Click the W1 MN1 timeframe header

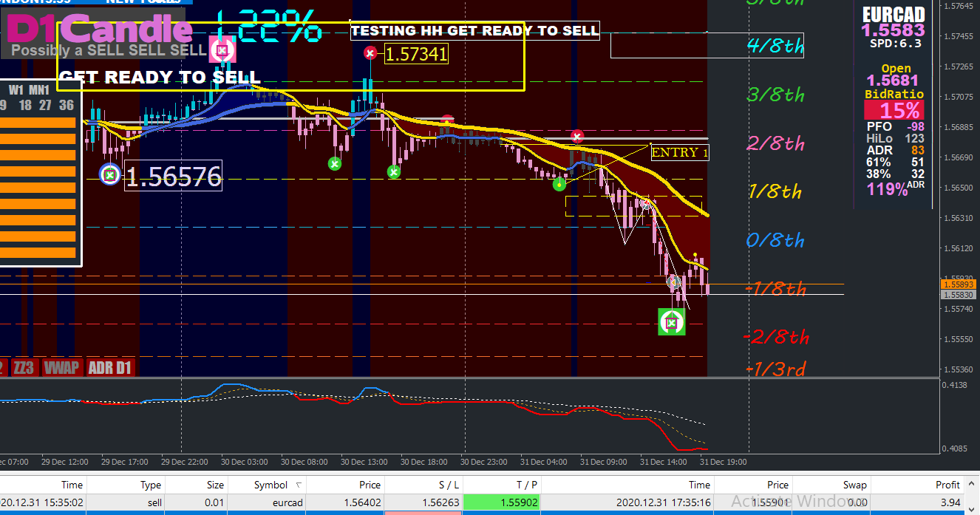30,89
